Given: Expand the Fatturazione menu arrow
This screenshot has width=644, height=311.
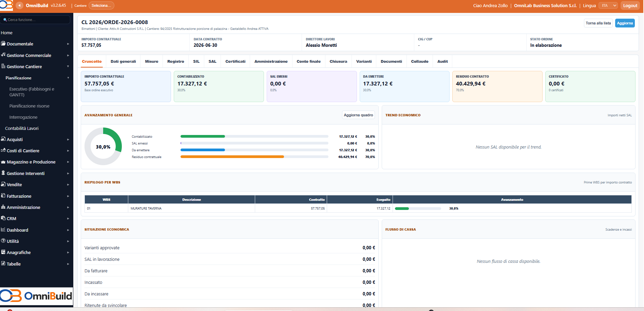Looking at the screenshot, I should (x=68, y=196).
